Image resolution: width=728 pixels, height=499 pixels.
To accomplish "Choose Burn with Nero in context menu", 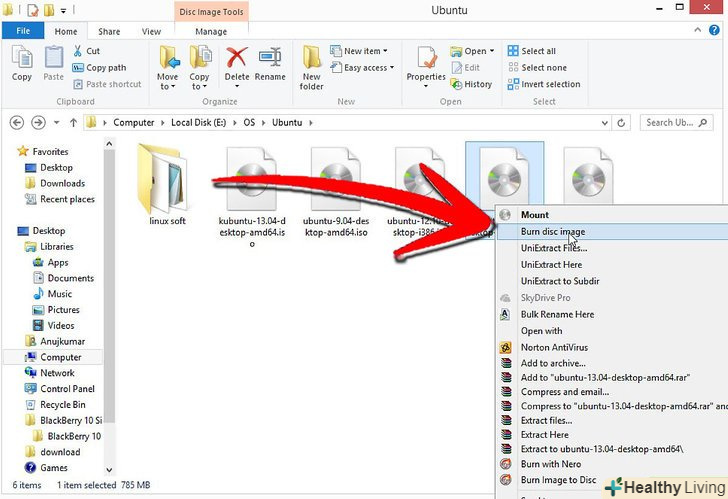I will click(x=612, y=464).
